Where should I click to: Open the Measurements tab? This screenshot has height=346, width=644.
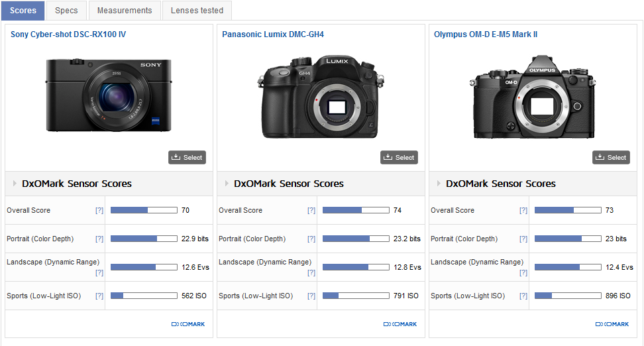coord(125,11)
